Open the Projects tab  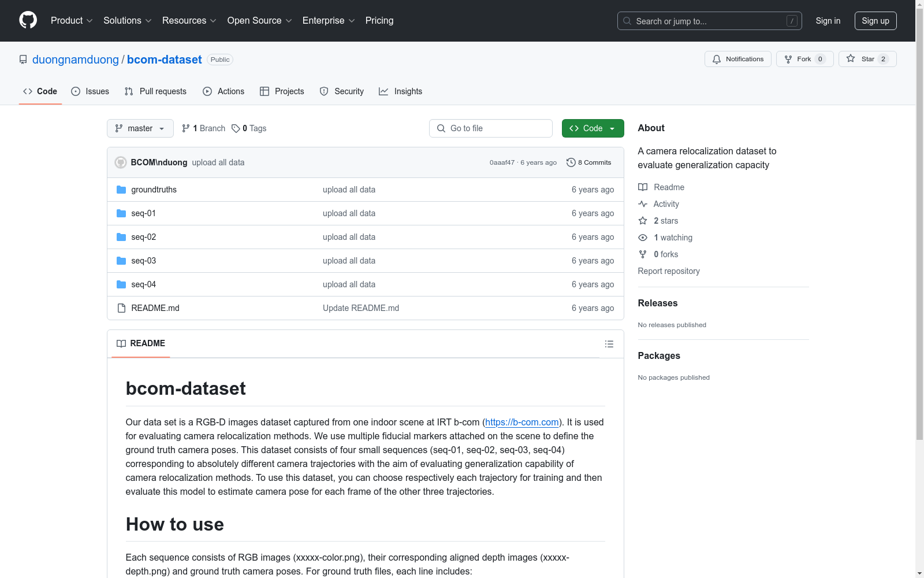pyautogui.click(x=282, y=91)
